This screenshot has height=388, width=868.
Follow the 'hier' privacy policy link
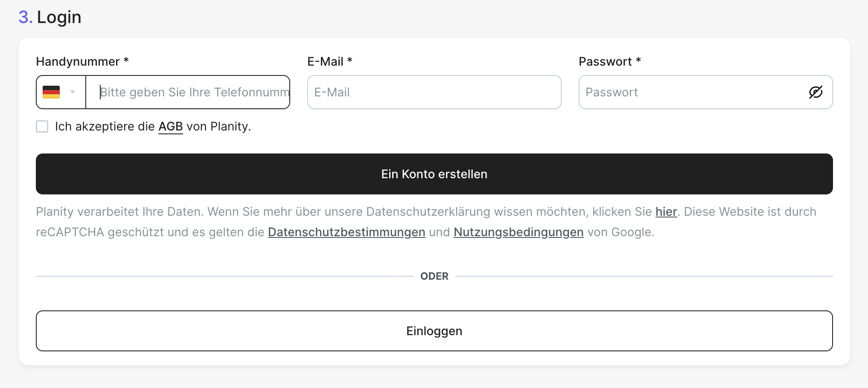666,212
